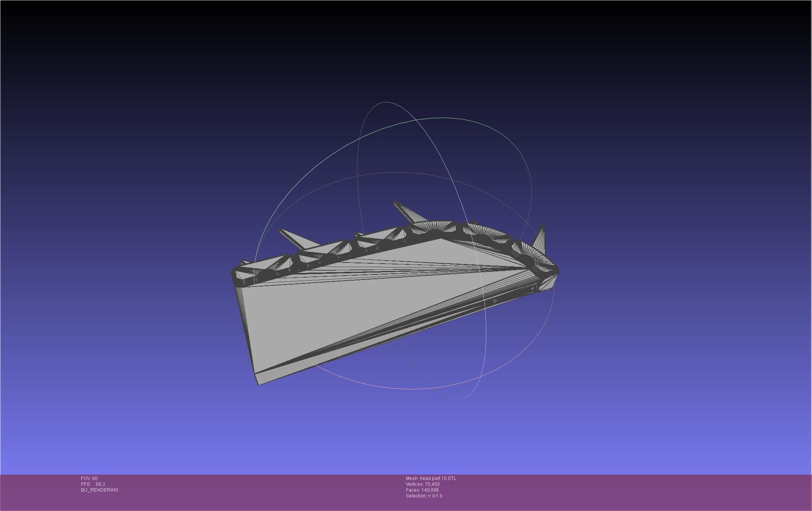Screen dimensions: 812x511
Task: Click the FOV: 60 readout
Action: [x=89, y=478]
